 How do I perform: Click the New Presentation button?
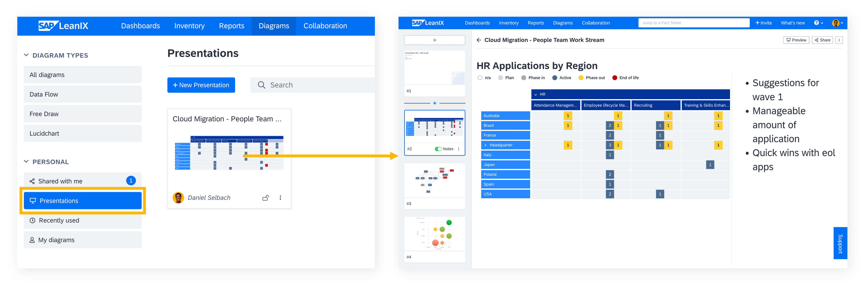(x=201, y=85)
